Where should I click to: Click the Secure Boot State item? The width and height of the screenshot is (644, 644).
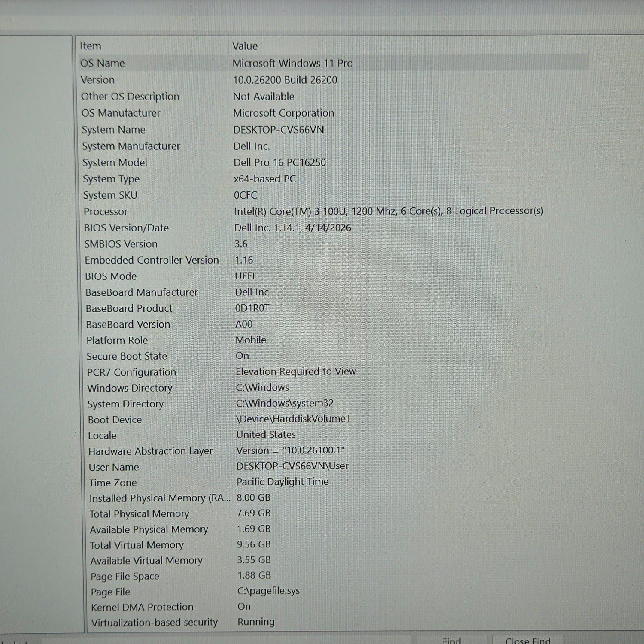click(x=127, y=356)
